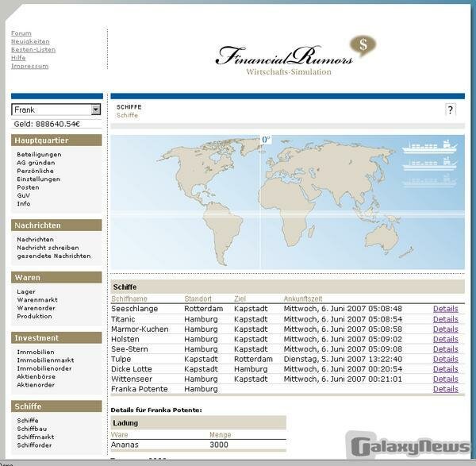476x466 pixels.
Task: Click the middle ship icon on map
Action: pos(429,164)
